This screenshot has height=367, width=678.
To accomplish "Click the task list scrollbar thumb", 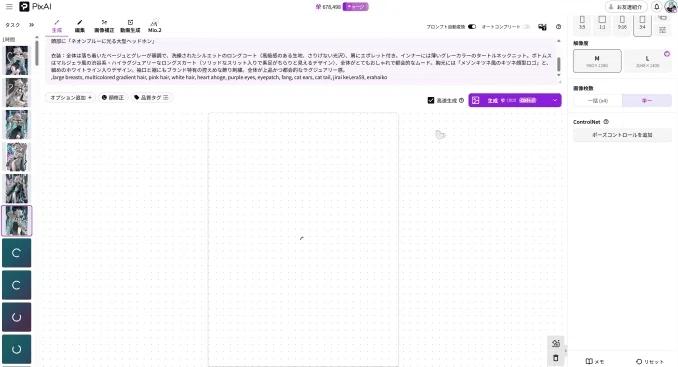I will pyautogui.click(x=37, y=53).
